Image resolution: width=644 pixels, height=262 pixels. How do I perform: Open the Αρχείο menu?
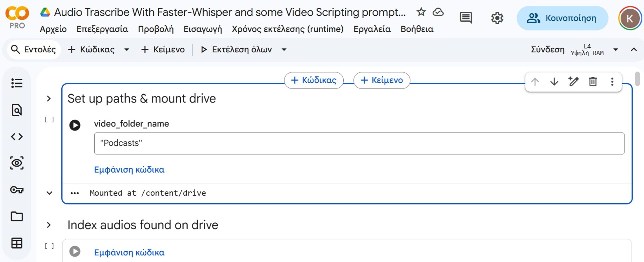point(53,29)
